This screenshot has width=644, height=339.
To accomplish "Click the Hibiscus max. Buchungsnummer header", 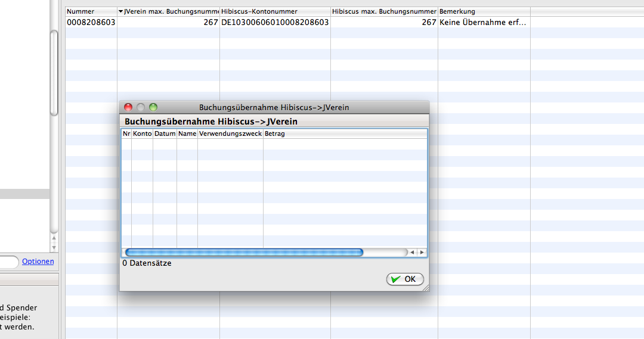I will pyautogui.click(x=384, y=11).
